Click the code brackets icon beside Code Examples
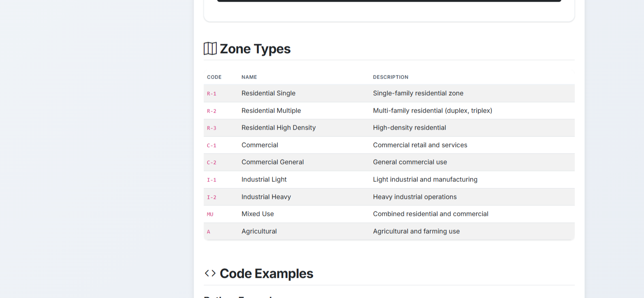This screenshot has height=298, width=644. (x=210, y=273)
